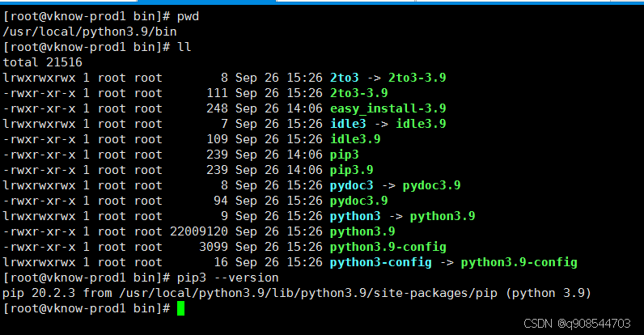The height and width of the screenshot is (335, 644).
Task: Click the 2to3 symlink name
Action: (345, 78)
